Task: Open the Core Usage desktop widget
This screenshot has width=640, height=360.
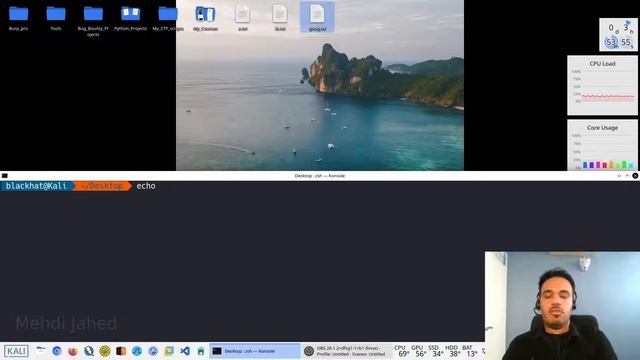Action: pyautogui.click(x=602, y=145)
